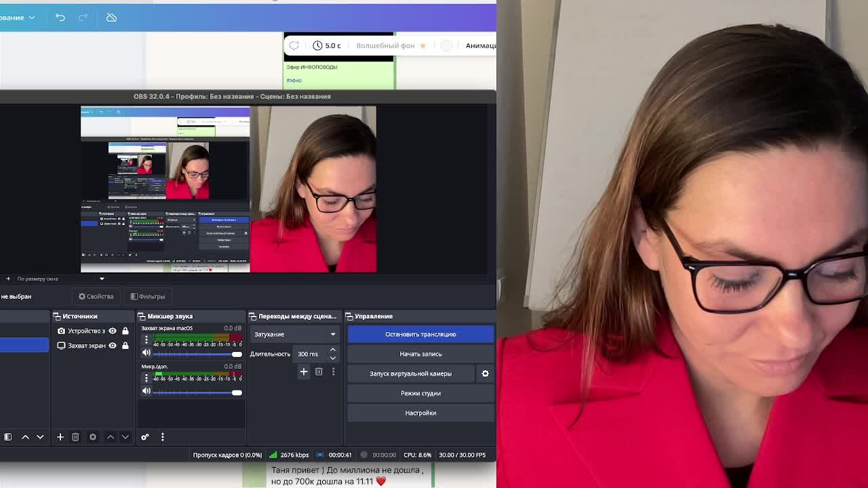Viewport: 868px width, 488px height.
Task: Open the Настройки button in controls
Action: coord(420,413)
